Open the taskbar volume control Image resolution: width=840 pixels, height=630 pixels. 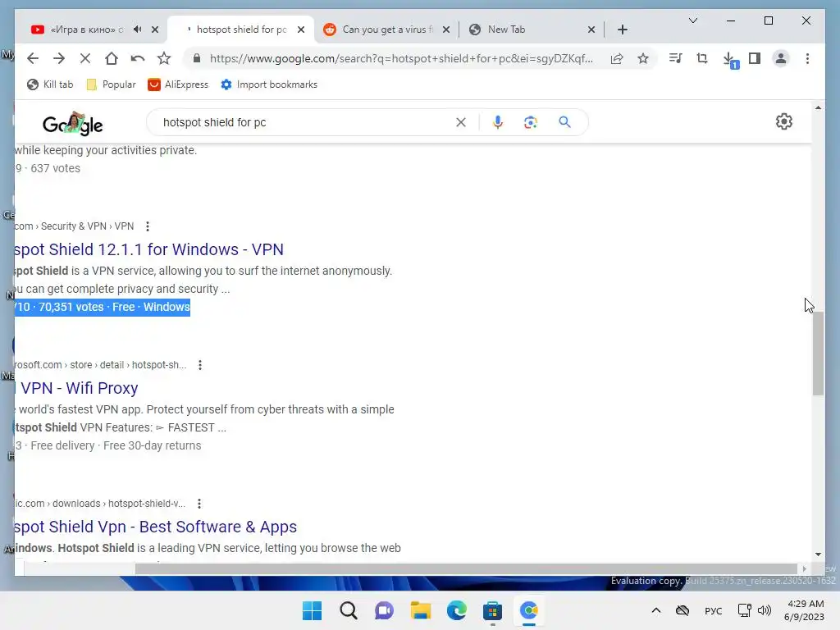tap(765, 610)
